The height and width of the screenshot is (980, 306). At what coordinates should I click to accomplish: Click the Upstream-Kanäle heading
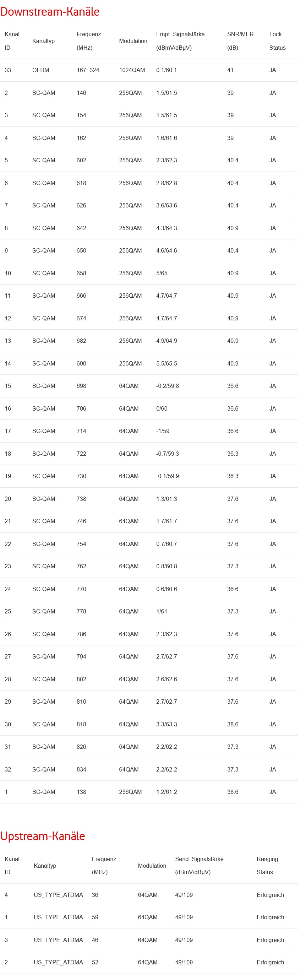coord(43,836)
